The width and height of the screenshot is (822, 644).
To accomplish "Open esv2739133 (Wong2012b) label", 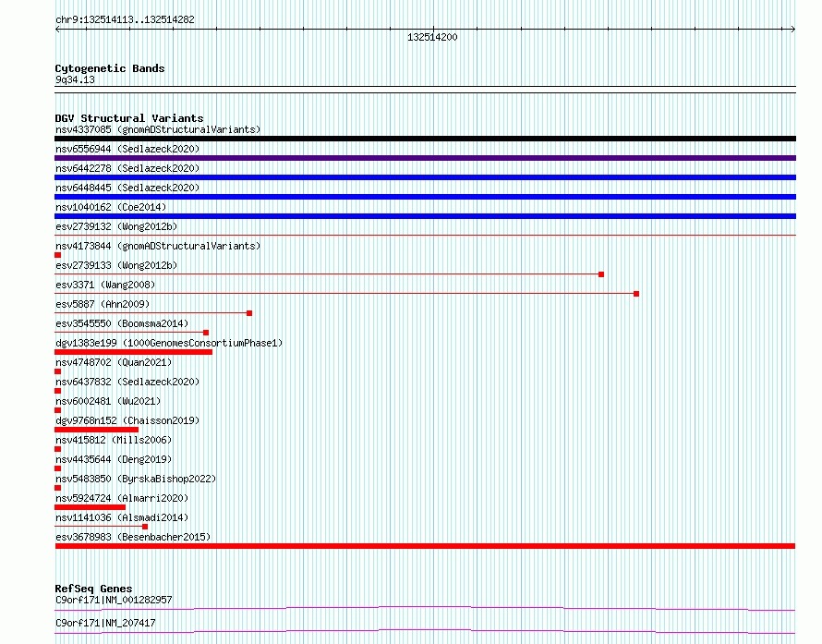I will (x=116, y=265).
